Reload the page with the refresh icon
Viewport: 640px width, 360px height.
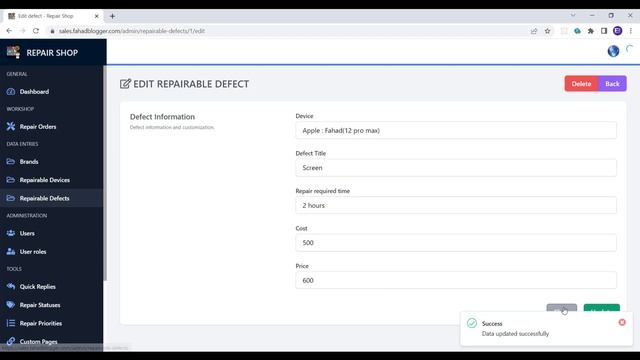[36, 31]
